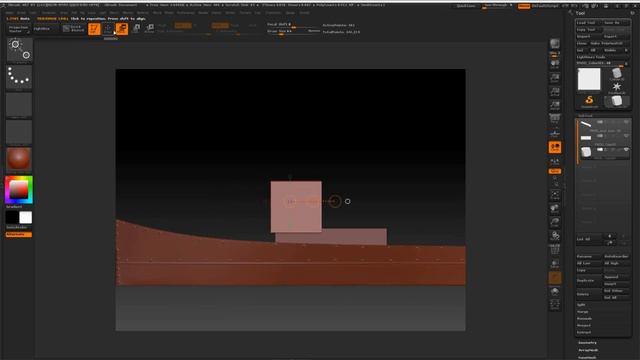Image resolution: width=640 pixels, height=360 pixels.
Task: Toggle Solo mode
Action: click(555, 291)
